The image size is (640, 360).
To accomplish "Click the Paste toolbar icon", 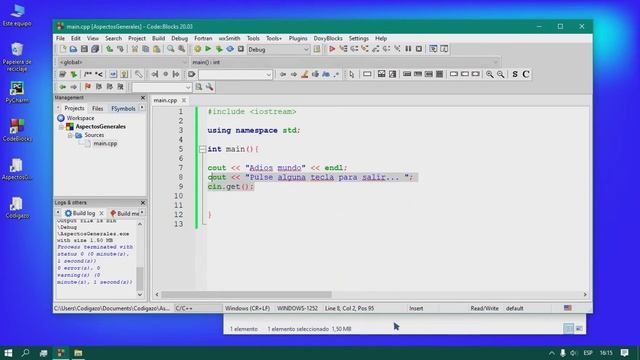I will [x=157, y=49].
